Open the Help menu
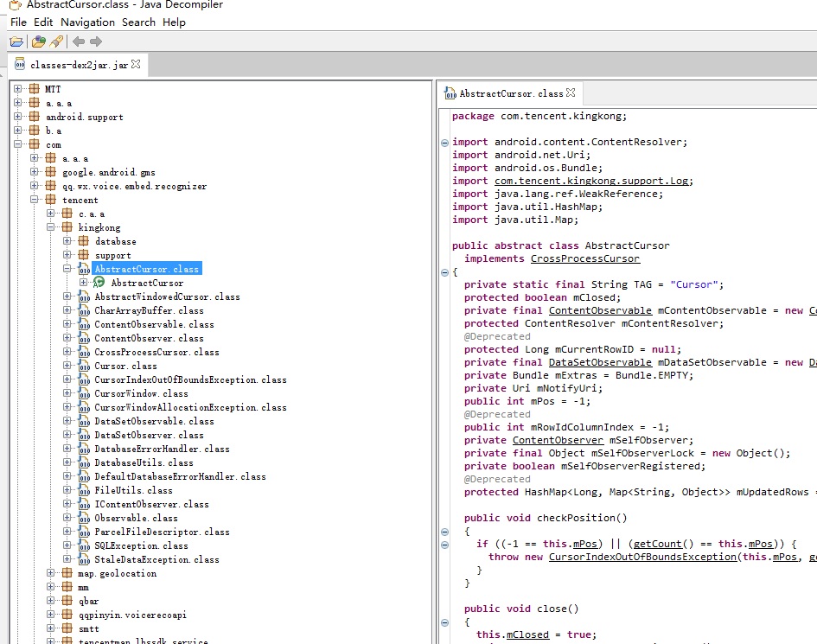 point(174,22)
